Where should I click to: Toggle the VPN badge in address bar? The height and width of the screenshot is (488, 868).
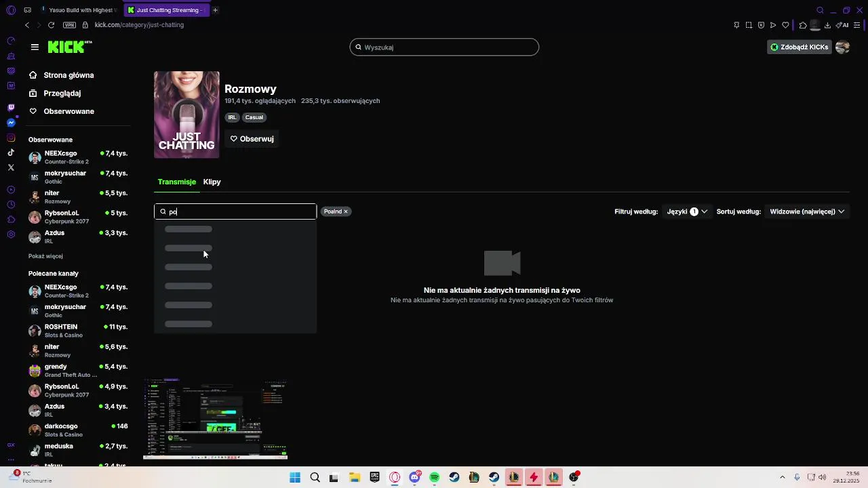pos(69,25)
